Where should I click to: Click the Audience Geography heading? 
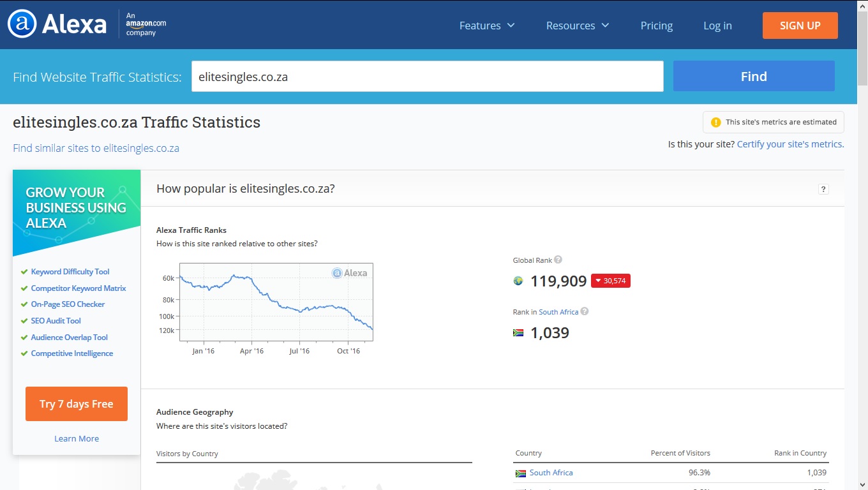pyautogui.click(x=195, y=412)
